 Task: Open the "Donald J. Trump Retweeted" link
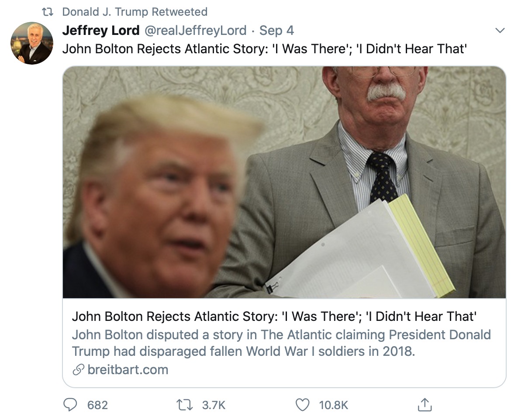tap(135, 12)
